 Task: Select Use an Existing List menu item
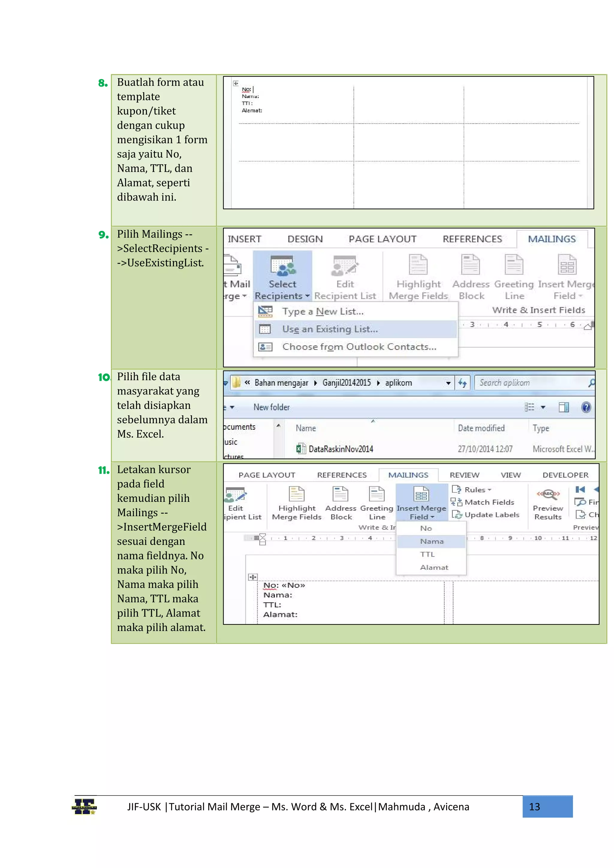pos(355,329)
